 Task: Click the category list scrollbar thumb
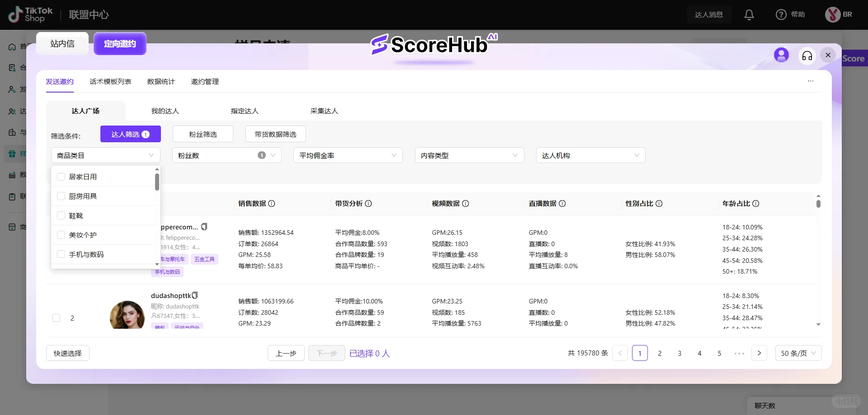(x=157, y=182)
